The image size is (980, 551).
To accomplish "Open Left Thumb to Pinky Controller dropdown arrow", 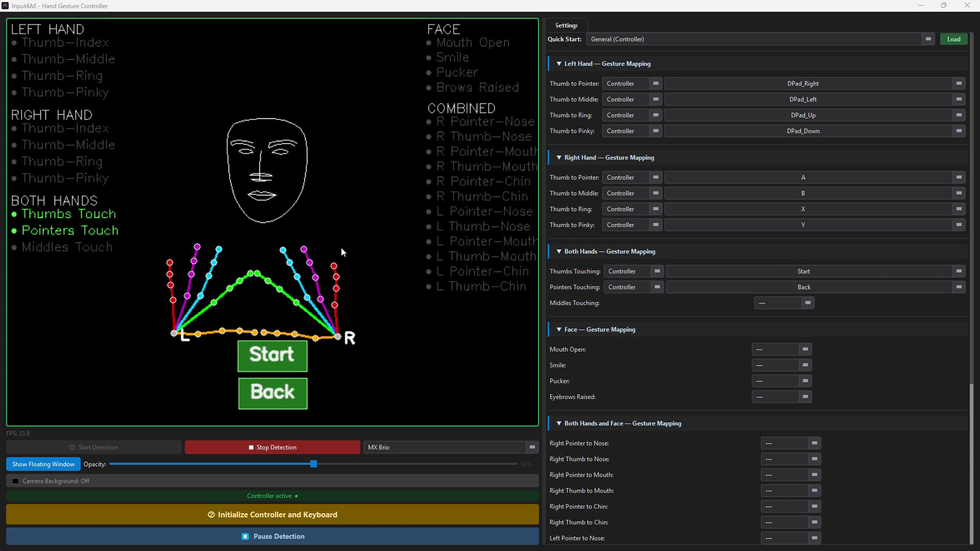I will pos(655,131).
